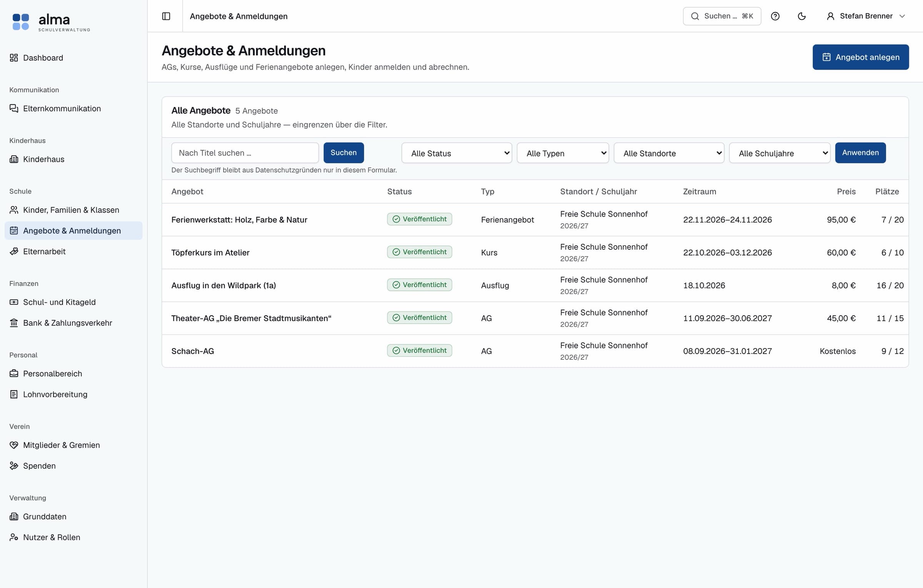The height and width of the screenshot is (588, 923).
Task: Click the Nutzer & Rollen icon
Action: [14, 537]
